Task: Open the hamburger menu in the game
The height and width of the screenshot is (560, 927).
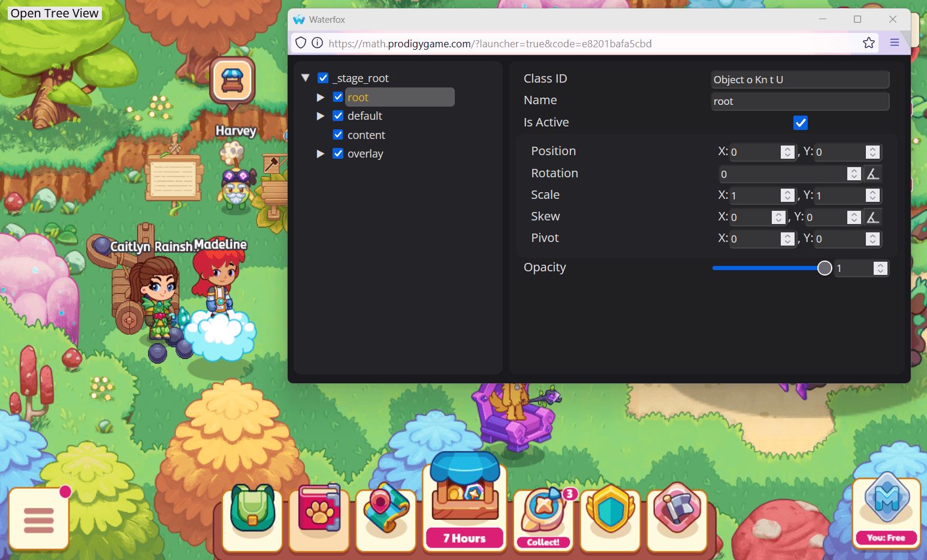Action: click(x=39, y=519)
